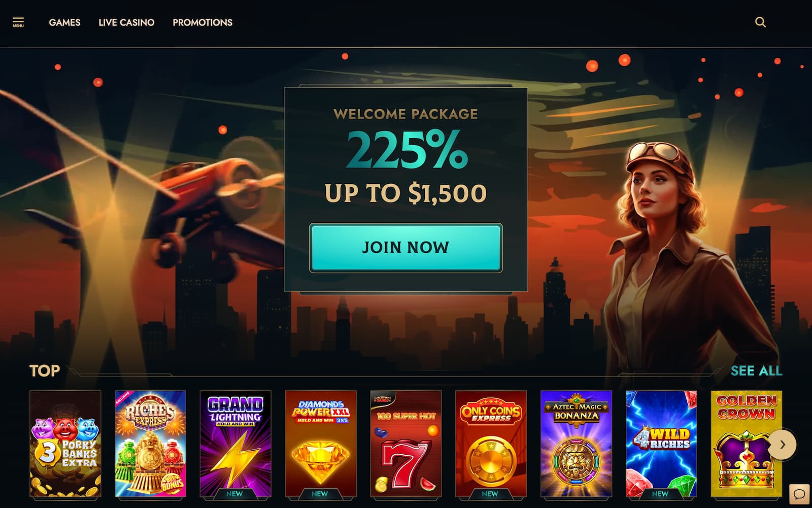The height and width of the screenshot is (508, 812).
Task: Launch the 3 Porky Banks Extra game
Action: pos(65,444)
